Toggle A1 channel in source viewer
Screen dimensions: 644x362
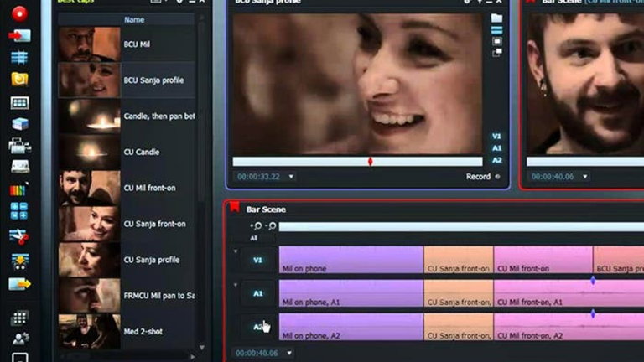coord(496,148)
